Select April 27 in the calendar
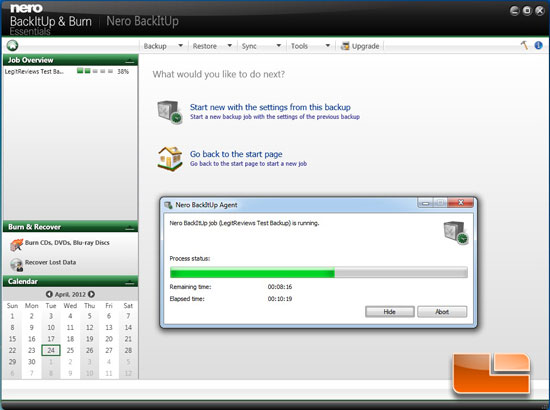The height and width of the screenshot is (410, 550). pos(109,350)
